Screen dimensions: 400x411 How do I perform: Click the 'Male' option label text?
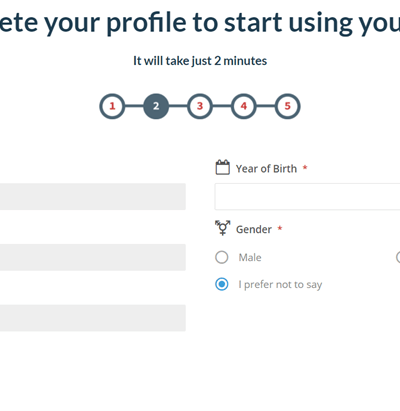click(x=250, y=257)
